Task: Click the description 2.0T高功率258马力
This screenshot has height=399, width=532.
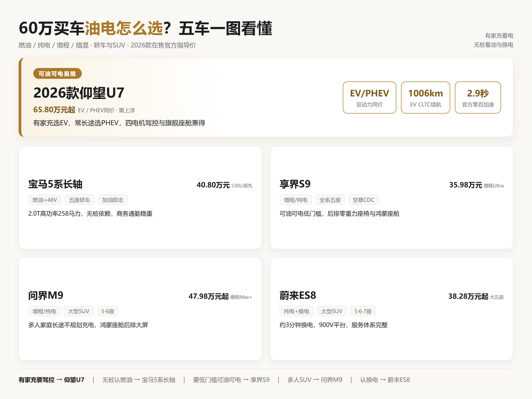Action: pyautogui.click(x=90, y=214)
